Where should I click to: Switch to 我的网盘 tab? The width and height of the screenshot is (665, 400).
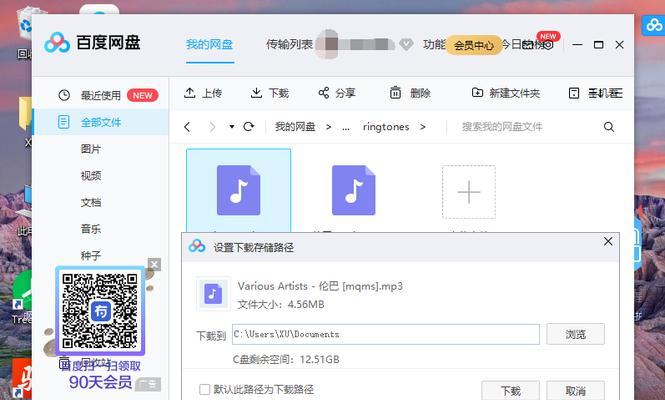210,44
